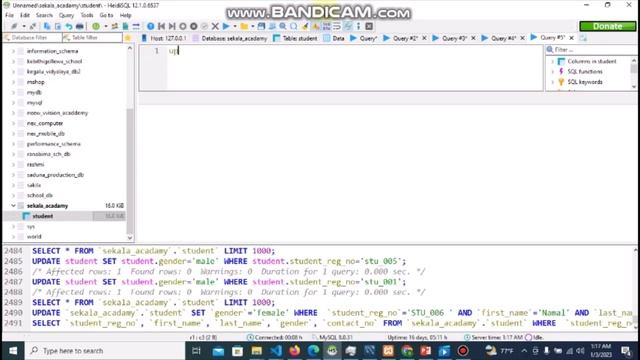640x360 pixels.
Task: Expand the mysql database node
Action: pyautogui.click(x=13, y=102)
